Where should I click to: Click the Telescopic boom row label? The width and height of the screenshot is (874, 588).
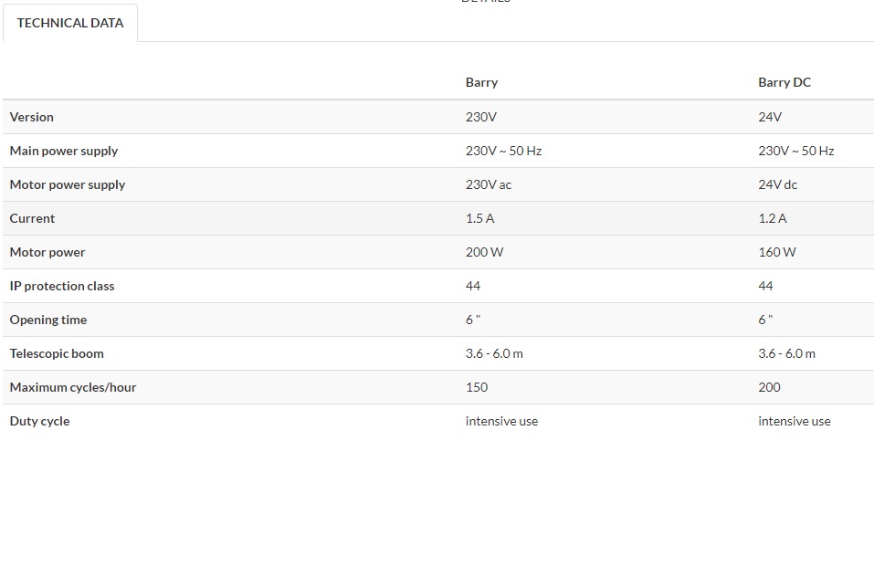pyautogui.click(x=57, y=353)
